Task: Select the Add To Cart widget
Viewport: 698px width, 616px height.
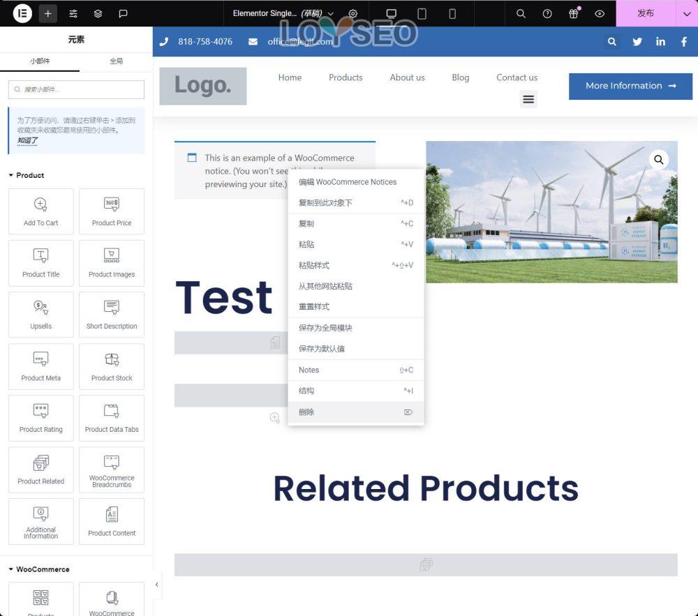Action: [41, 211]
